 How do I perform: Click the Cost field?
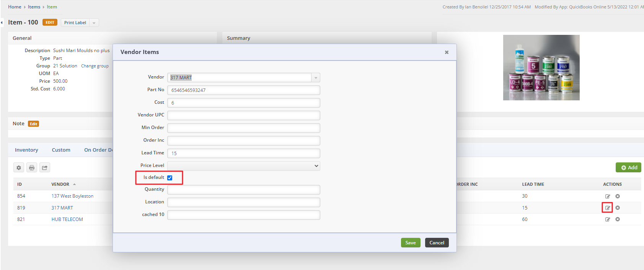pyautogui.click(x=244, y=103)
